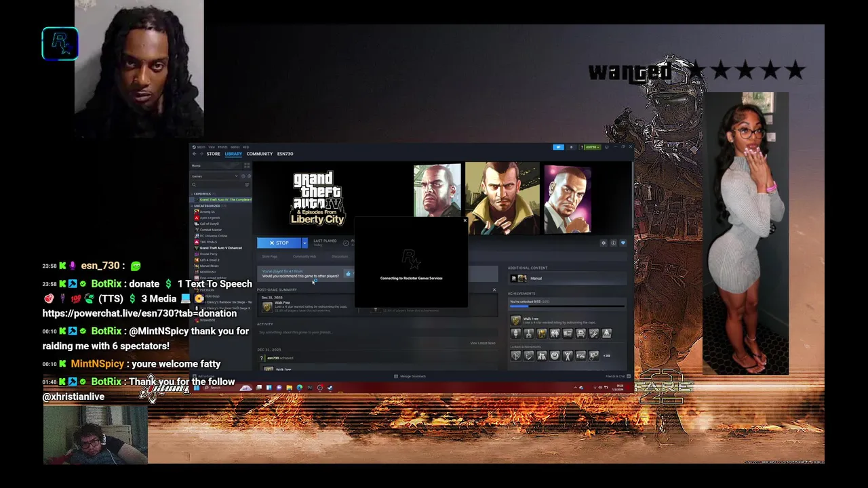Open the COMMUNITY tab in Steam
Viewport: 868px width, 488px height.
coord(260,154)
